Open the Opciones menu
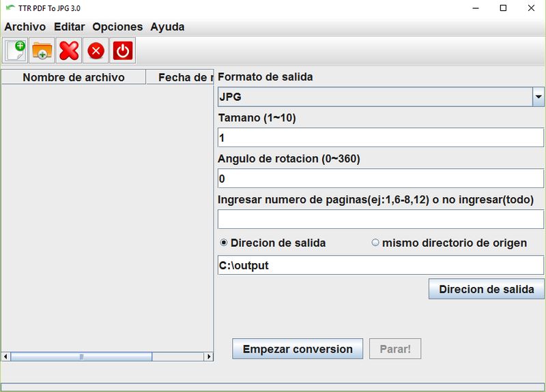This screenshot has width=546, height=392. (x=117, y=27)
